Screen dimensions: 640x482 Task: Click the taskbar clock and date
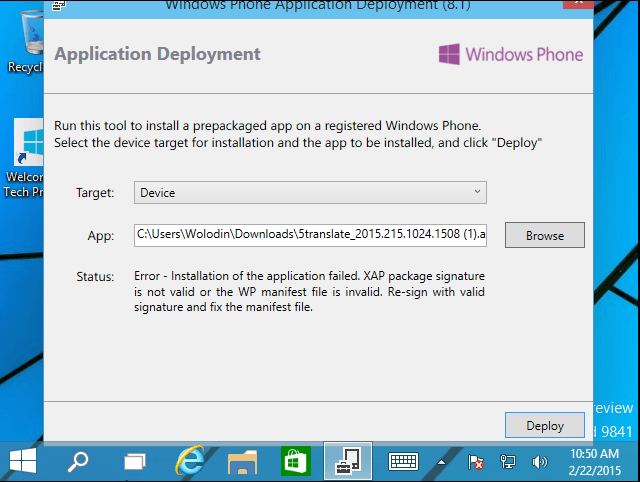coord(595,461)
